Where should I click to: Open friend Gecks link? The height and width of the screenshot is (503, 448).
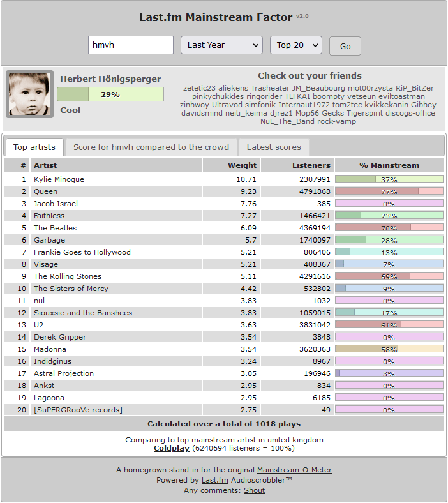[x=332, y=113]
